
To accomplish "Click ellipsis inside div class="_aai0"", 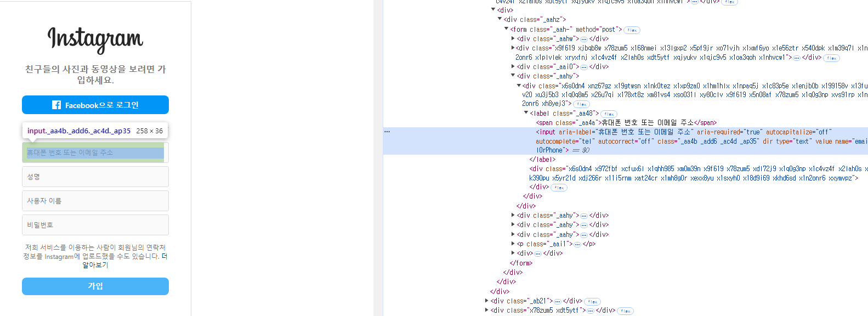I will 584,67.
